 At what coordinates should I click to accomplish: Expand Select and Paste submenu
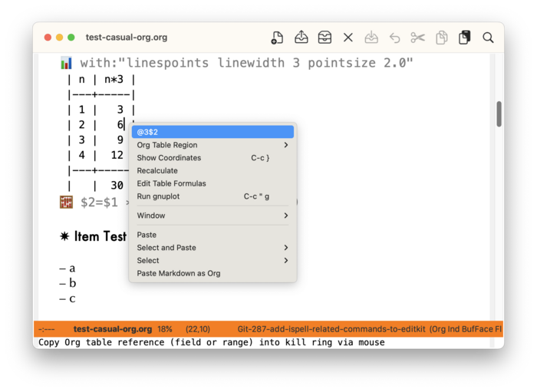tap(212, 248)
